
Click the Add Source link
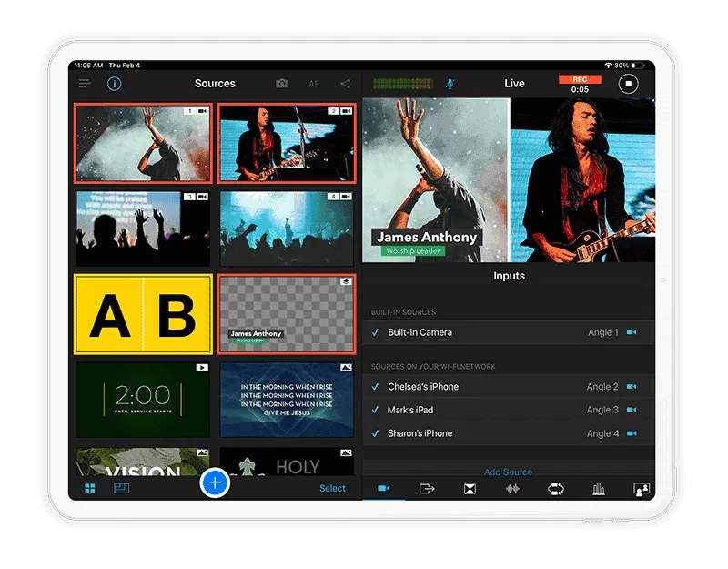508,472
